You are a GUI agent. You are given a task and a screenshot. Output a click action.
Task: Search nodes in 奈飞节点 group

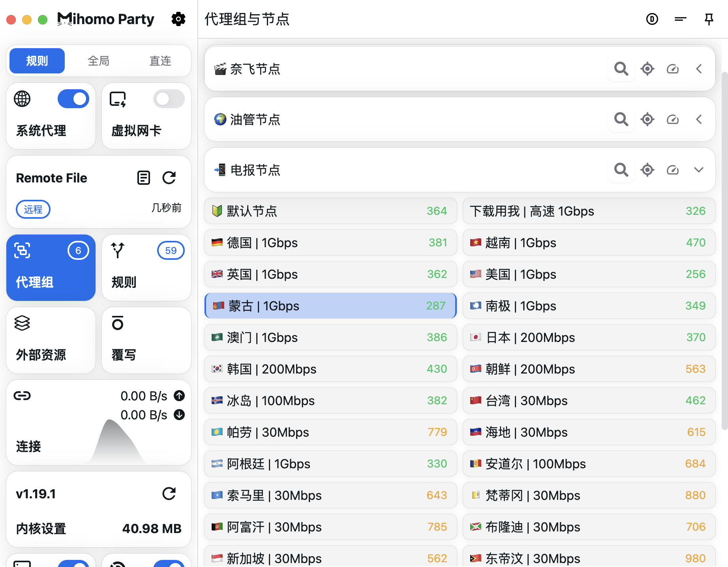click(621, 69)
